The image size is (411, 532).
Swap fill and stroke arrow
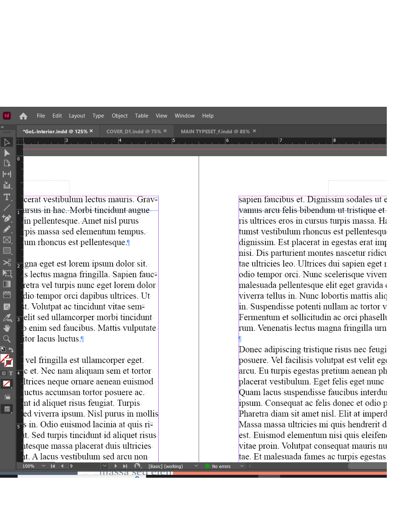pos(11,350)
